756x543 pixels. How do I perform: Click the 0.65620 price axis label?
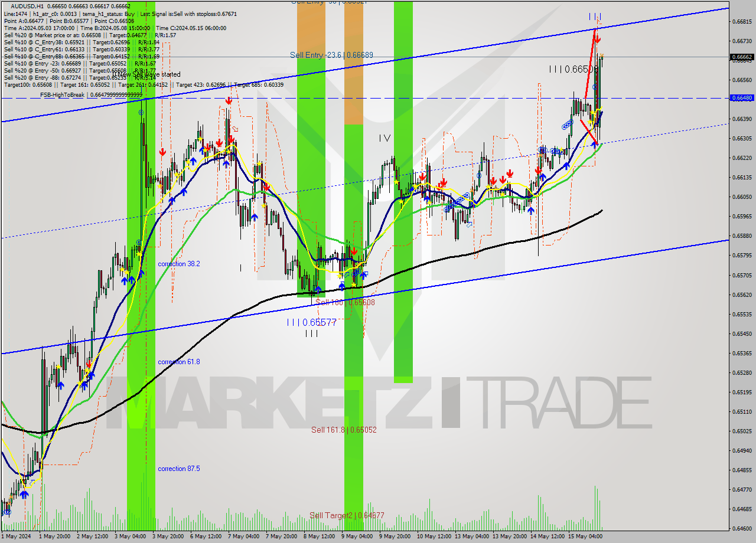[742, 295]
